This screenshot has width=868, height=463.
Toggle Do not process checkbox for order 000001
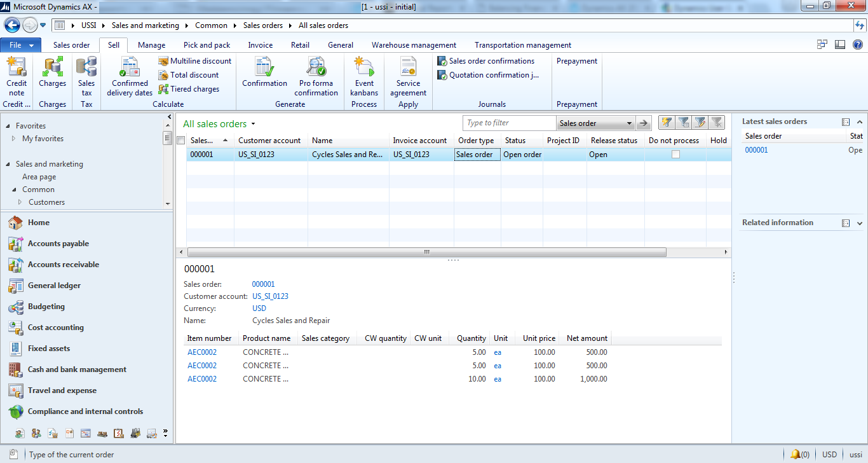click(675, 155)
